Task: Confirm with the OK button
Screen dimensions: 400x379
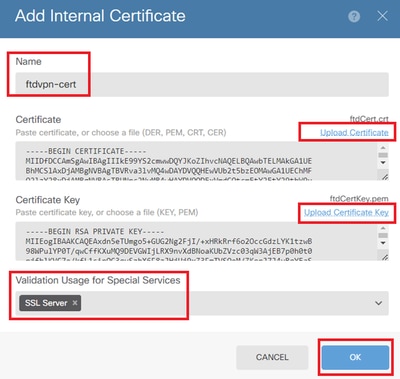Action: coord(355,357)
